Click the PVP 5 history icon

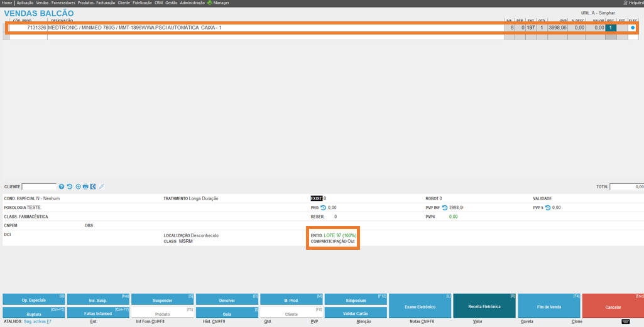coord(548,208)
